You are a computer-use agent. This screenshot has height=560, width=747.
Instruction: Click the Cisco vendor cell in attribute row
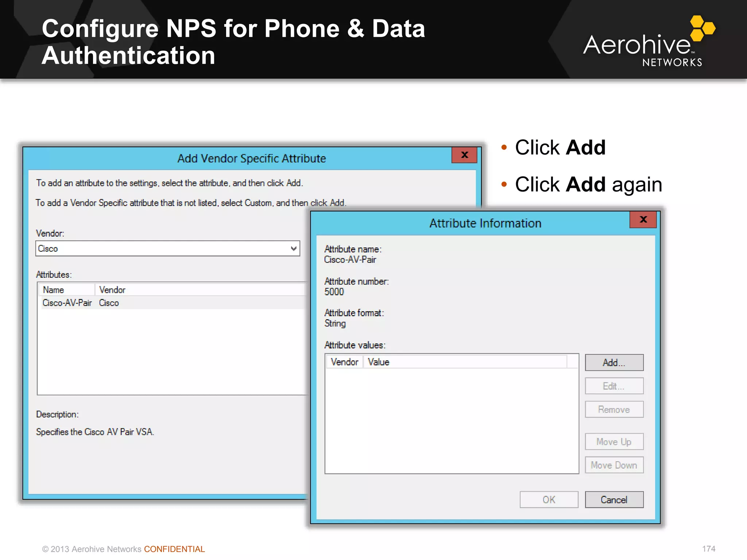[x=109, y=303]
